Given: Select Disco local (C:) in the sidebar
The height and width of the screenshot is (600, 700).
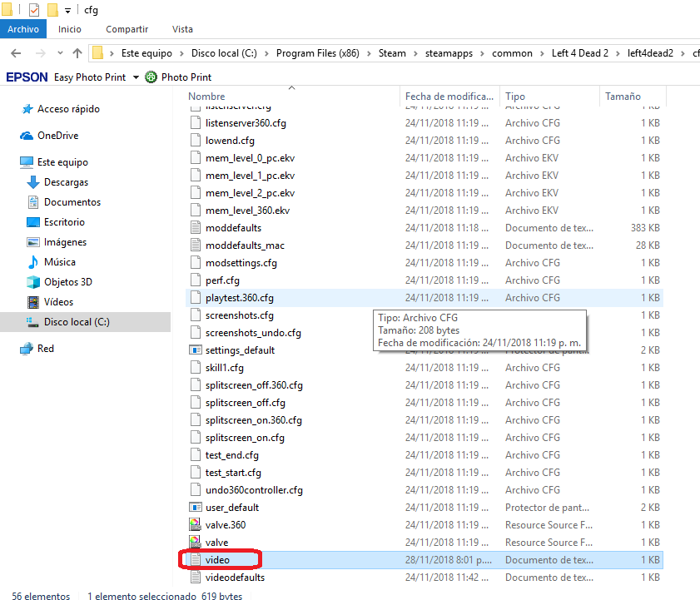Looking at the screenshot, I should 77,322.
